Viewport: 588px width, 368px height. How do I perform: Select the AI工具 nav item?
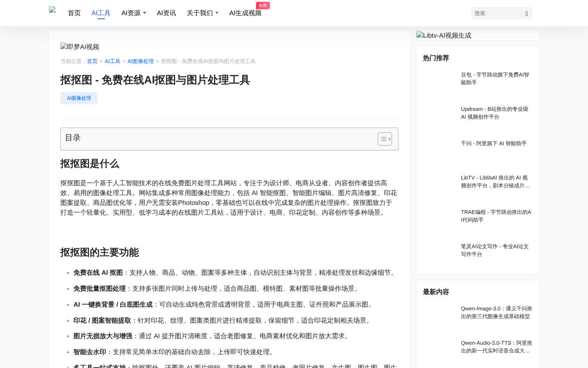tap(101, 13)
